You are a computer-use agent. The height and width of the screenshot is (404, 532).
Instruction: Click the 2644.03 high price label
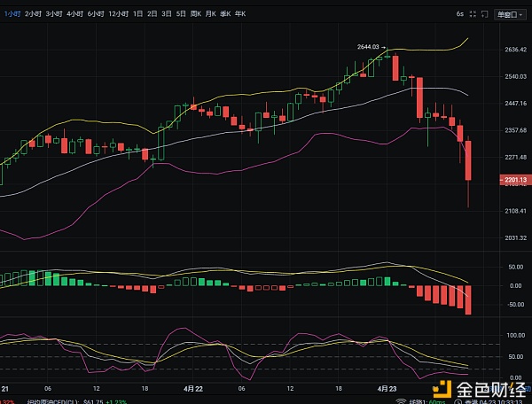click(368, 47)
